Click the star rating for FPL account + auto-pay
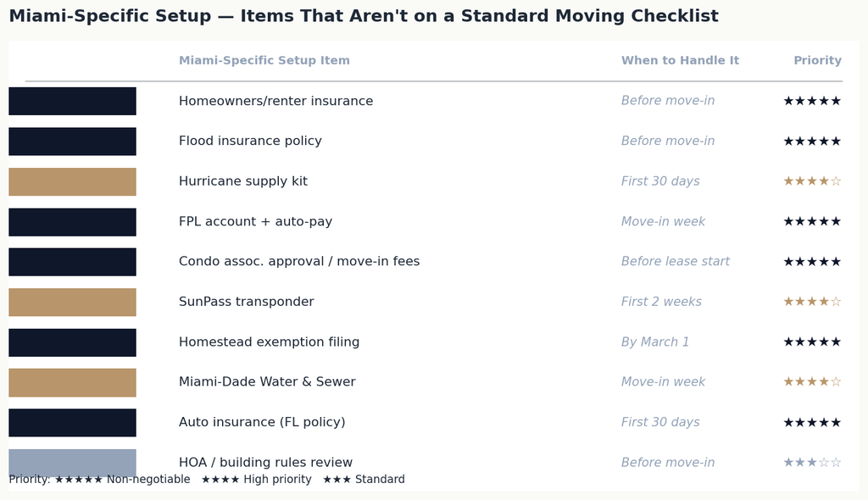The image size is (868, 500). [812, 221]
